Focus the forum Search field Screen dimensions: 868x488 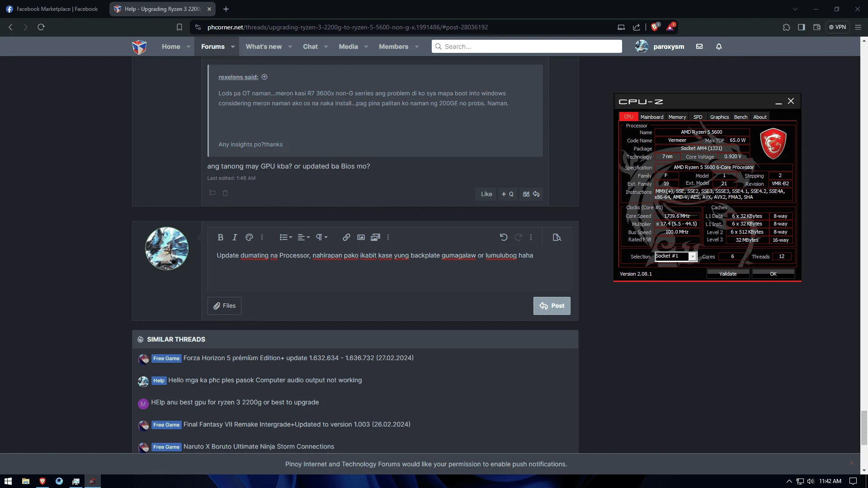527,47
